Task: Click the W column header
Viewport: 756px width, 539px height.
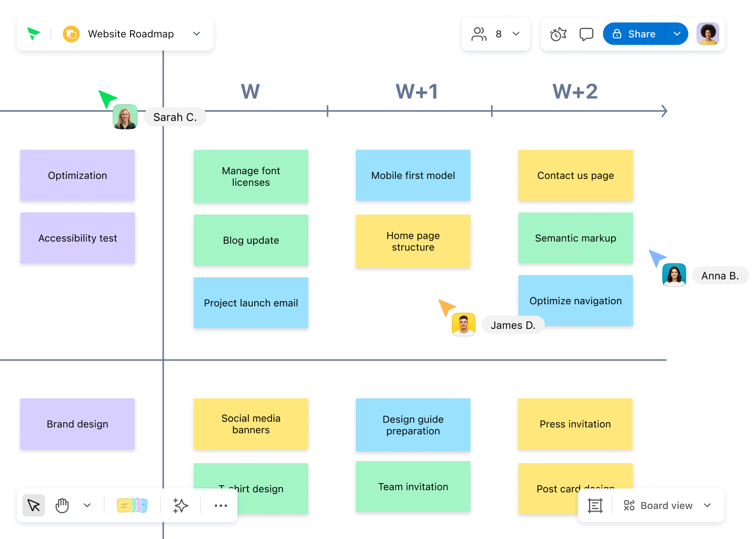Action: (251, 92)
